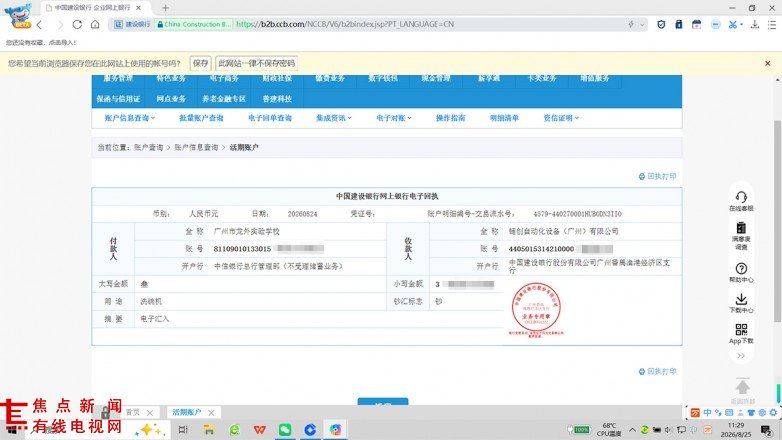Open the Sogou input method toolbar logo

coord(695,413)
